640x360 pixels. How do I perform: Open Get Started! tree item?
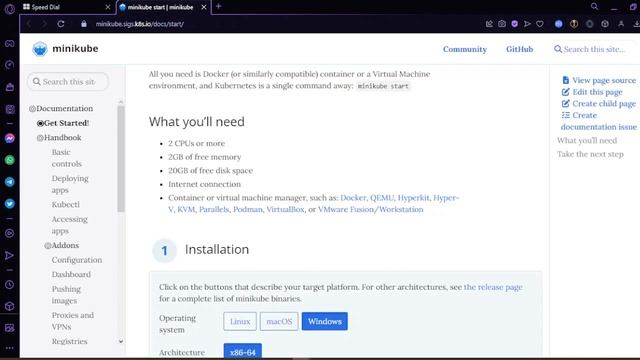(x=66, y=123)
